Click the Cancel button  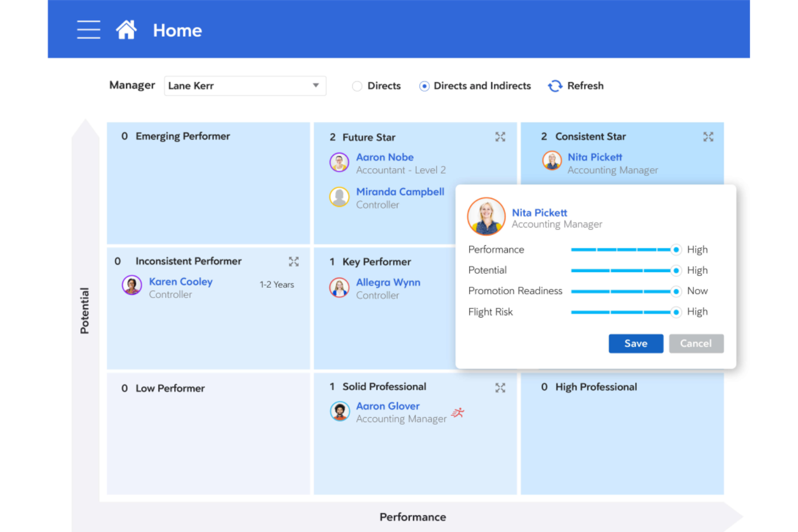coord(696,343)
